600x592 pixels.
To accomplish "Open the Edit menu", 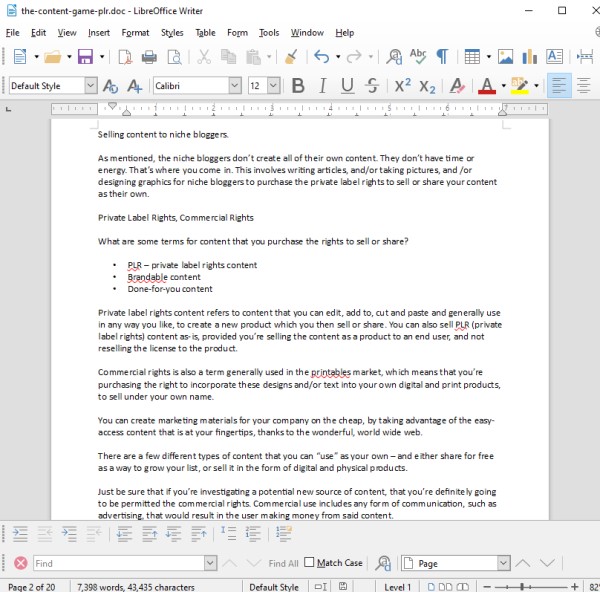I will [38, 33].
